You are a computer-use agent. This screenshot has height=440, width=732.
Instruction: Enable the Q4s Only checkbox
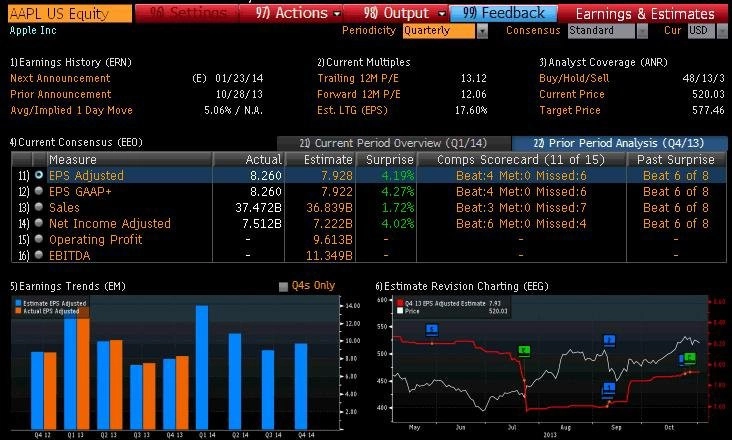click(x=283, y=286)
